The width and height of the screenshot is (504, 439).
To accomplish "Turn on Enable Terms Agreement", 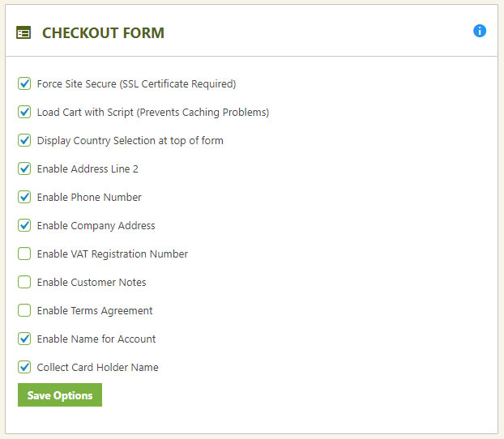I will (24, 310).
